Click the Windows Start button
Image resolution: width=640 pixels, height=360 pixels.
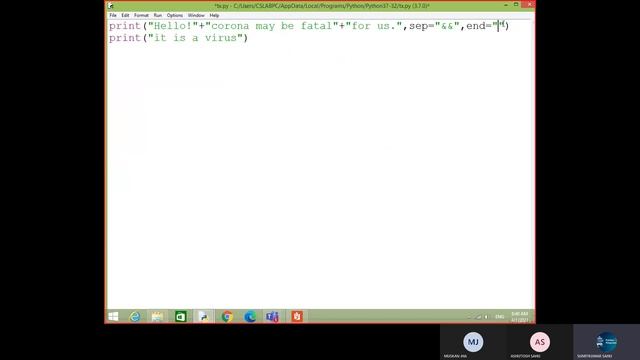[113, 316]
